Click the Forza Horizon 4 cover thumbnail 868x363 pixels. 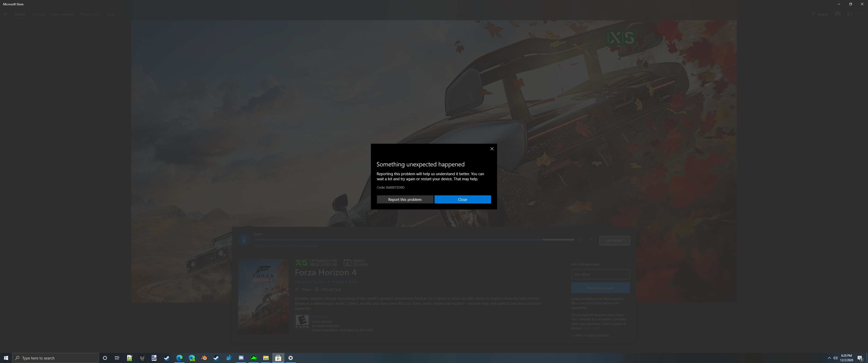[263, 296]
